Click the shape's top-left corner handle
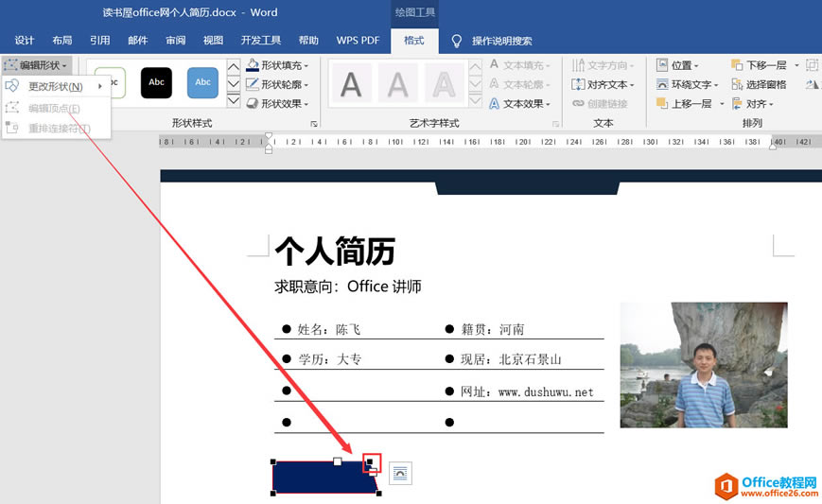The width and height of the screenshot is (822, 504). coord(273,461)
